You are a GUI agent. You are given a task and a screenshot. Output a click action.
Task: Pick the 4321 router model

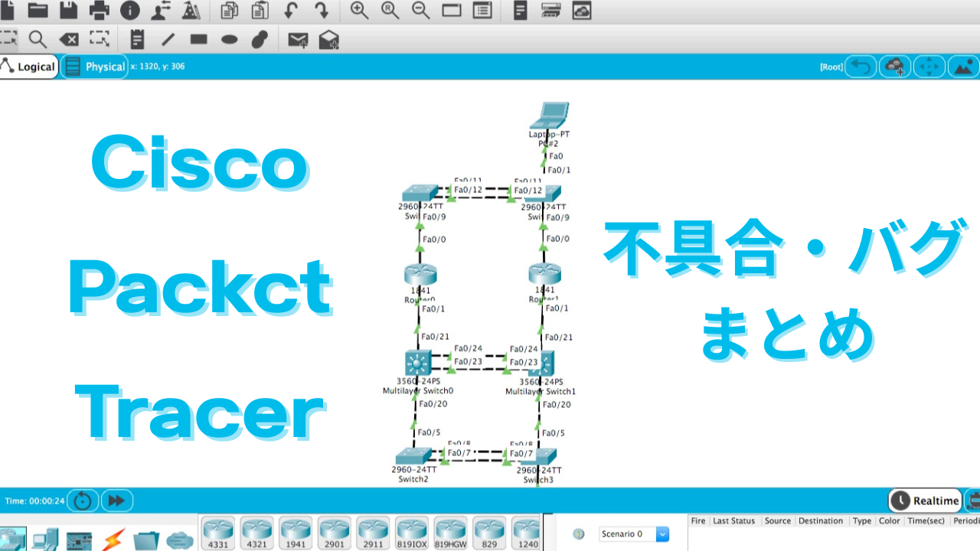pos(257,533)
